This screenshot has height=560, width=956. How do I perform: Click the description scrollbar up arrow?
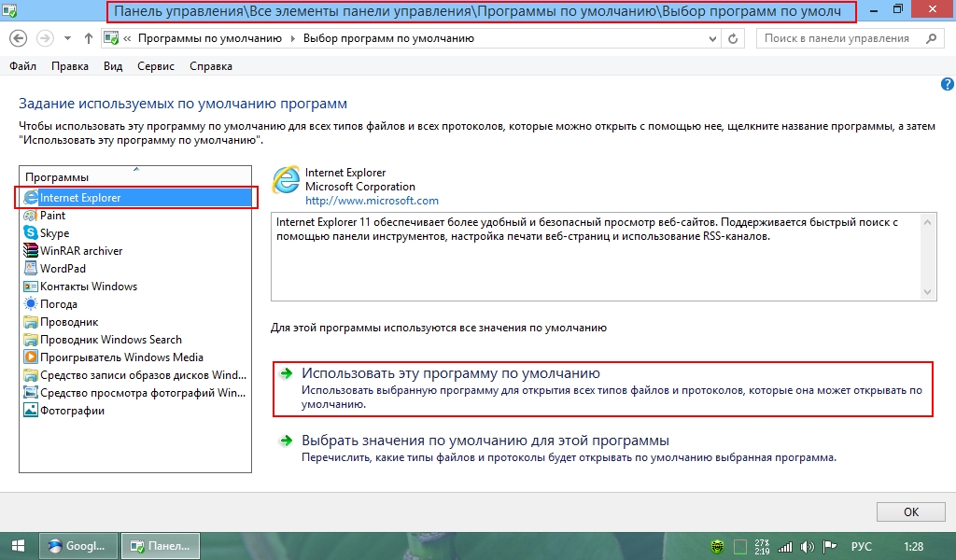927,222
